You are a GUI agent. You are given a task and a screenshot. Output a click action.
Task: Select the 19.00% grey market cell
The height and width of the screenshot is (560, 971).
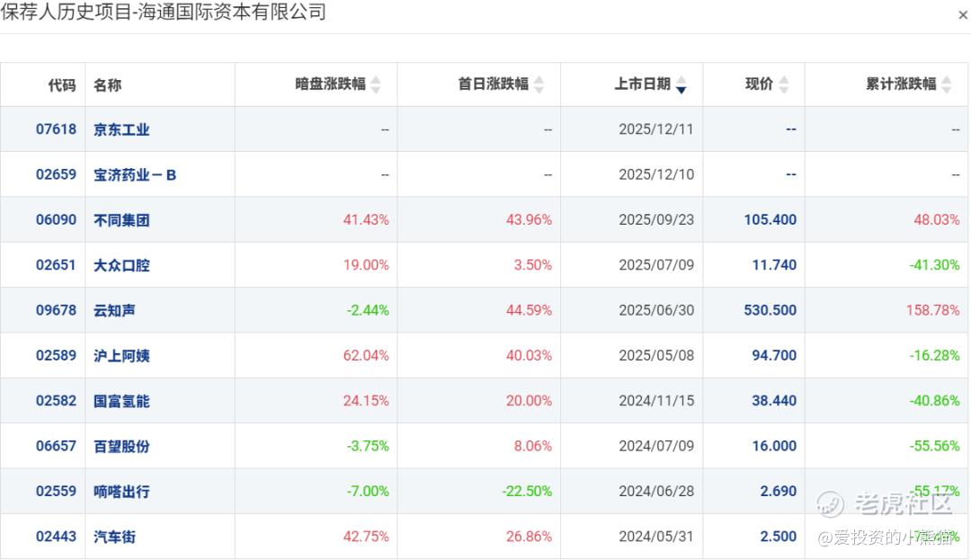366,265
